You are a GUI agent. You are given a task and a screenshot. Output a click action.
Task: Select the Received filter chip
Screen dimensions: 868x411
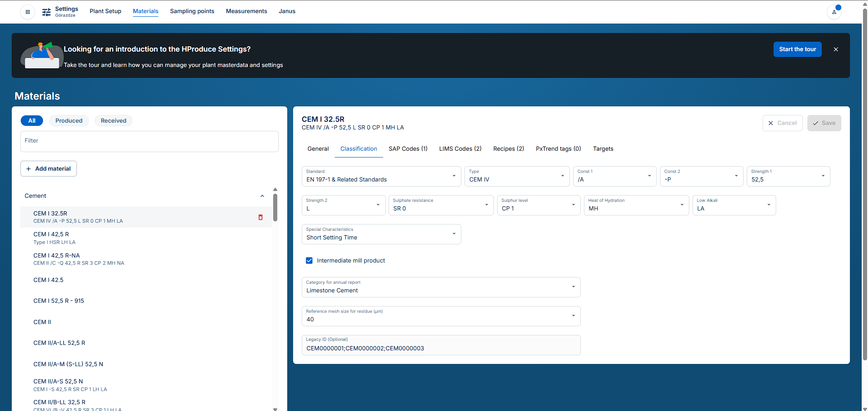[x=114, y=121]
